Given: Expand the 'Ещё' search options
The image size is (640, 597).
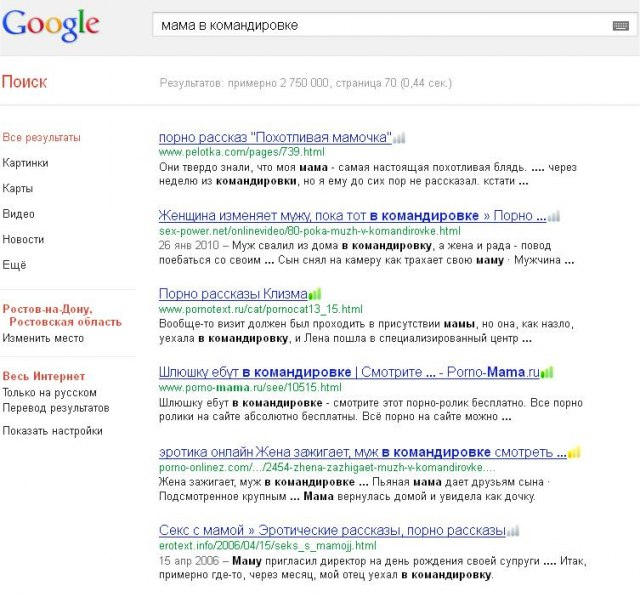Looking at the screenshot, I should point(14,265).
